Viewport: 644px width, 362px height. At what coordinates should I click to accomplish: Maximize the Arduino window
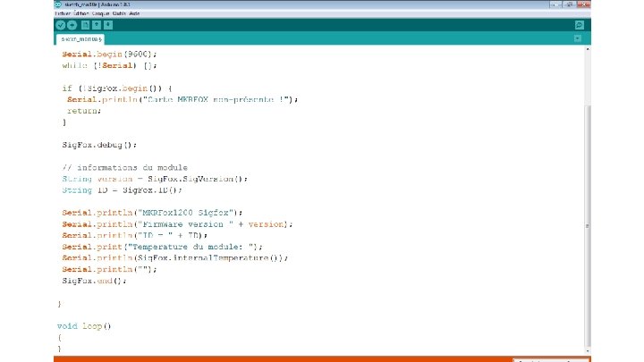(x=569, y=4)
